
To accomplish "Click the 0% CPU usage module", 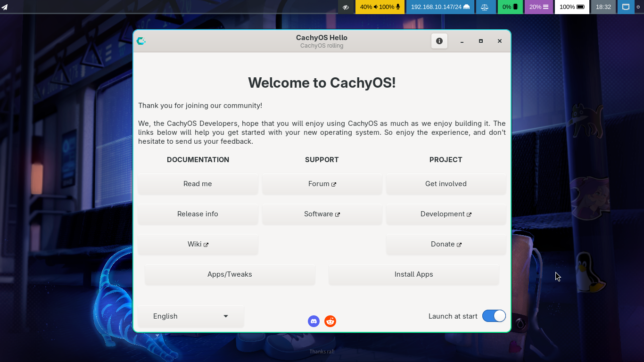I will [510, 7].
